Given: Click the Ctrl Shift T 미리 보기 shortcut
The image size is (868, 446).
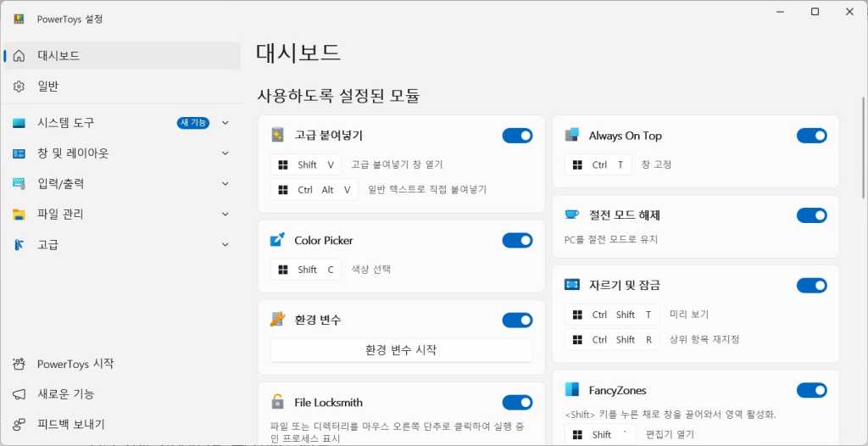Looking at the screenshot, I should (613, 315).
